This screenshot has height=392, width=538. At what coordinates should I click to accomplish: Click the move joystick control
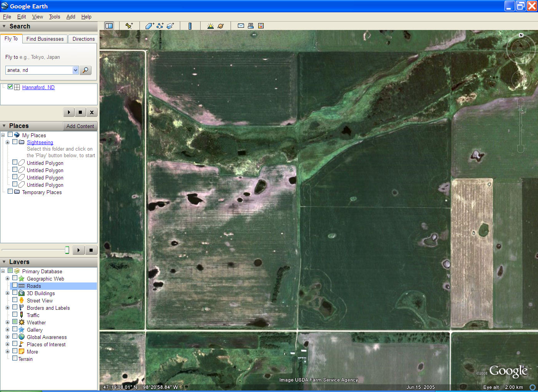(x=521, y=80)
